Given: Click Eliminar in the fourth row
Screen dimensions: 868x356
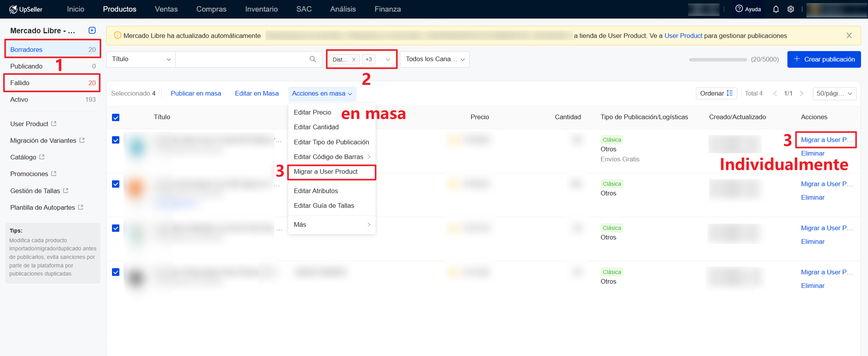Looking at the screenshot, I should 813,286.
